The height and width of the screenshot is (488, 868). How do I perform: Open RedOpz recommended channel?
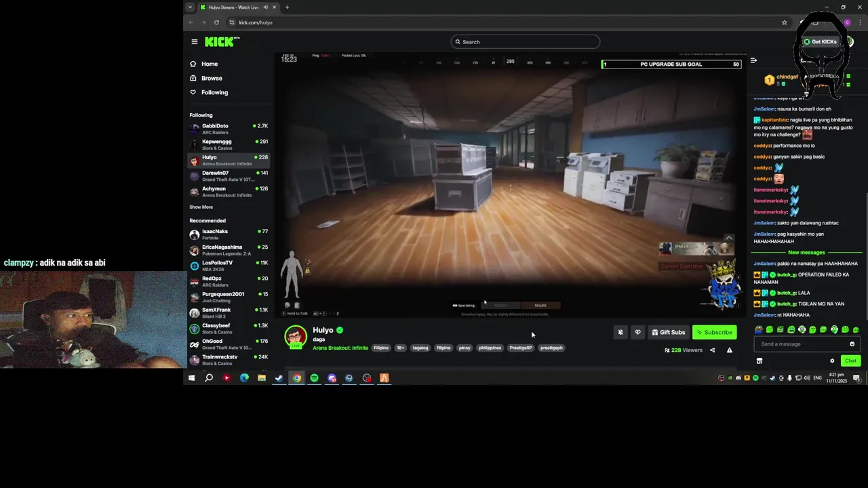coord(229,281)
